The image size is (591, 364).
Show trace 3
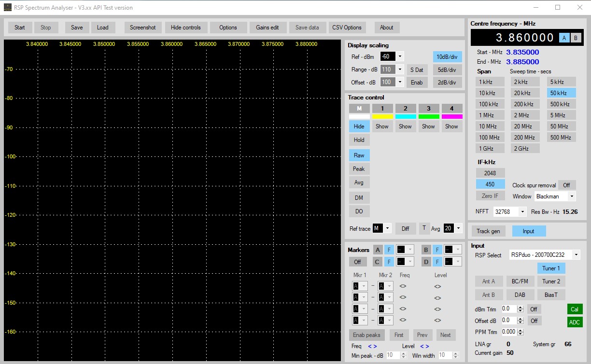click(428, 126)
